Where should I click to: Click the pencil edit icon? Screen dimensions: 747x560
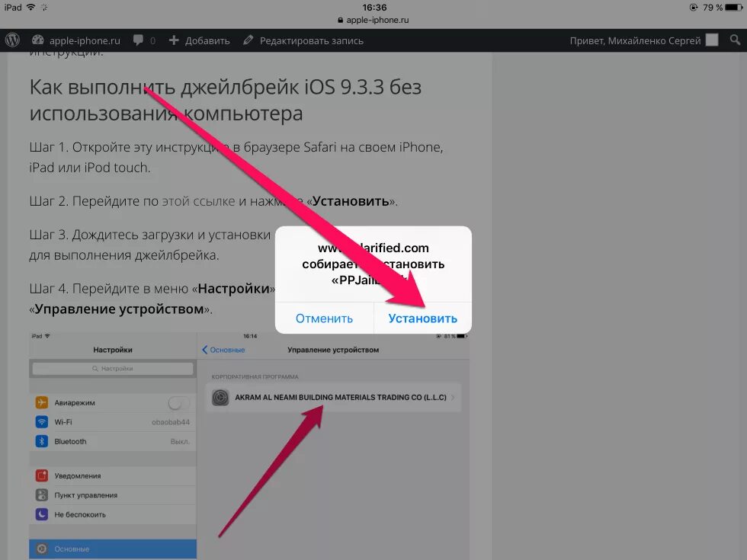(248, 40)
